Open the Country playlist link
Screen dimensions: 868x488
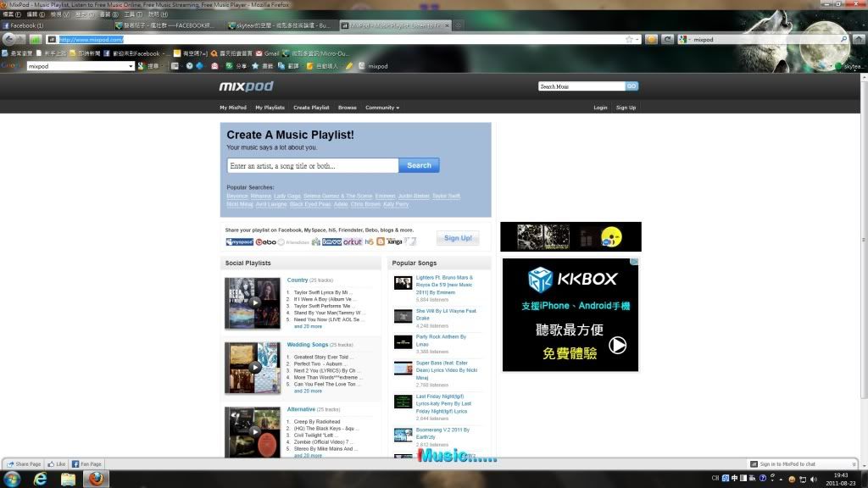[x=298, y=280]
